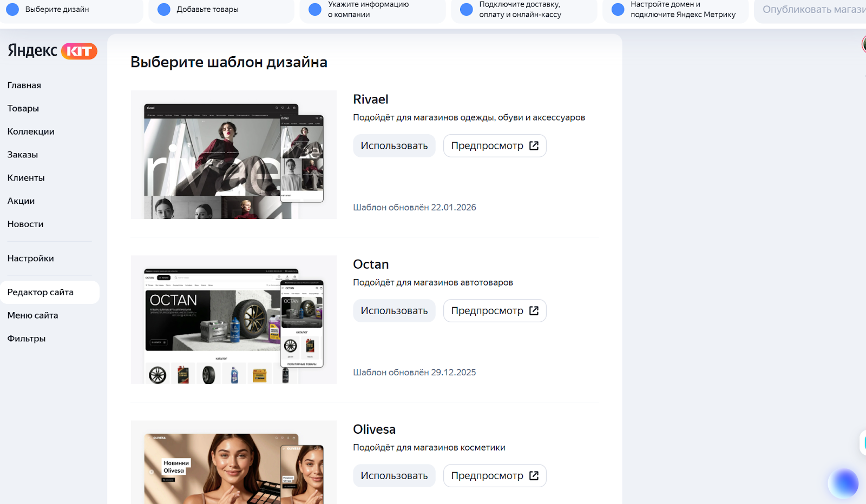Click the 'Добавьте товары' step circle icon
Image resolution: width=866 pixels, height=504 pixels.
coord(163,9)
